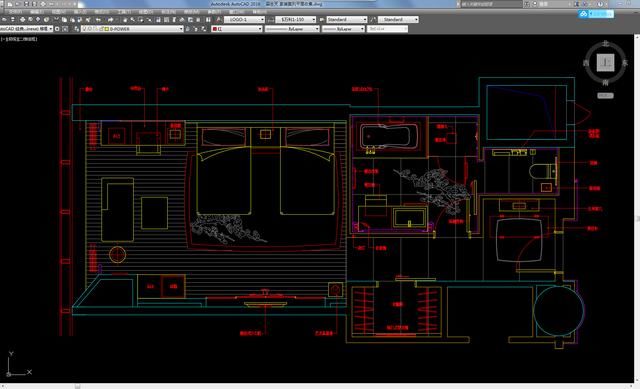Click the Save icon in quick access toolbar
Image resolution: width=640 pixels, height=389 pixels.
tap(27, 4)
